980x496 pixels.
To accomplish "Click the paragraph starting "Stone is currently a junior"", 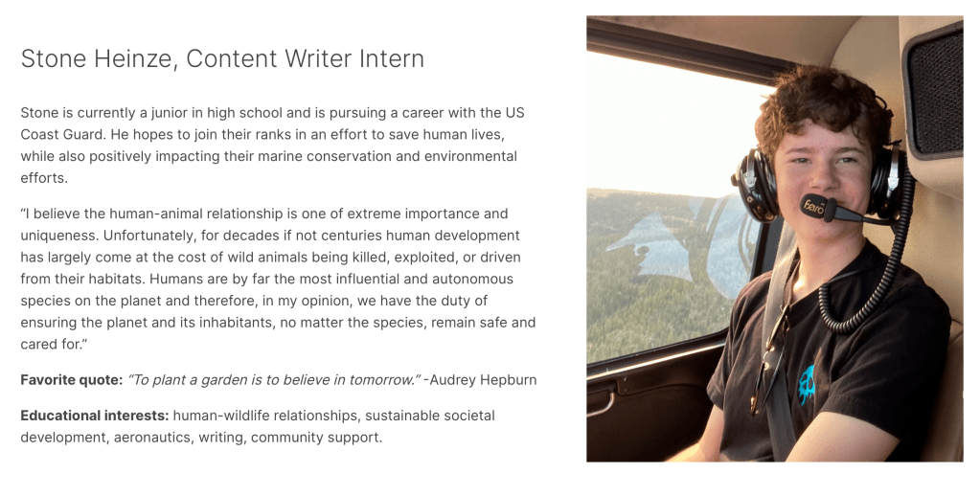I will pos(273,145).
